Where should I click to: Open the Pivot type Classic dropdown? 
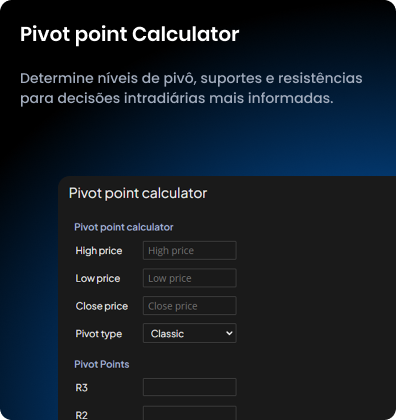[190, 333]
